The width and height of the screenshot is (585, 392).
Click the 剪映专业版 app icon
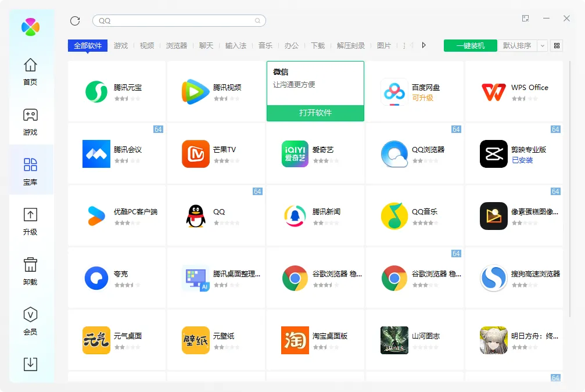point(494,154)
